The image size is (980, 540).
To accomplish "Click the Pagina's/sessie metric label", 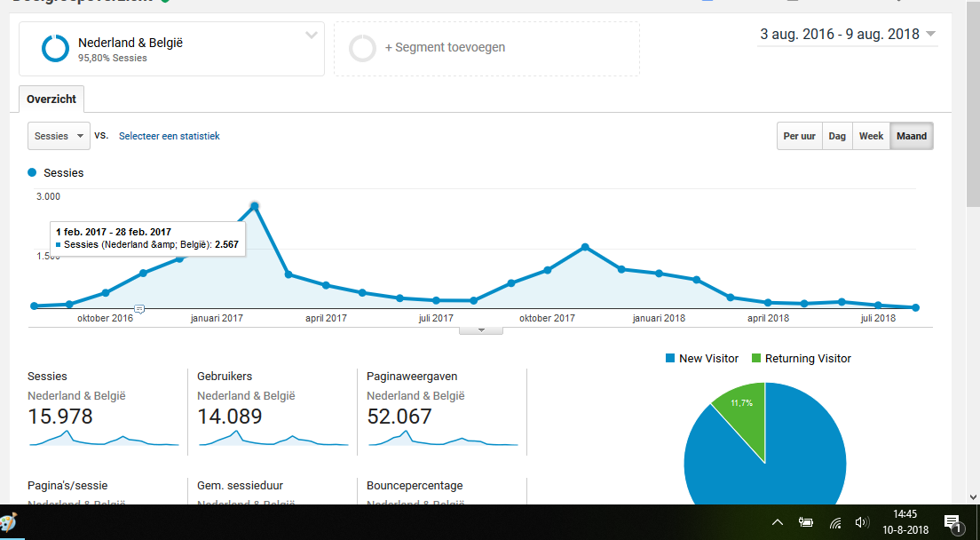I will point(67,486).
